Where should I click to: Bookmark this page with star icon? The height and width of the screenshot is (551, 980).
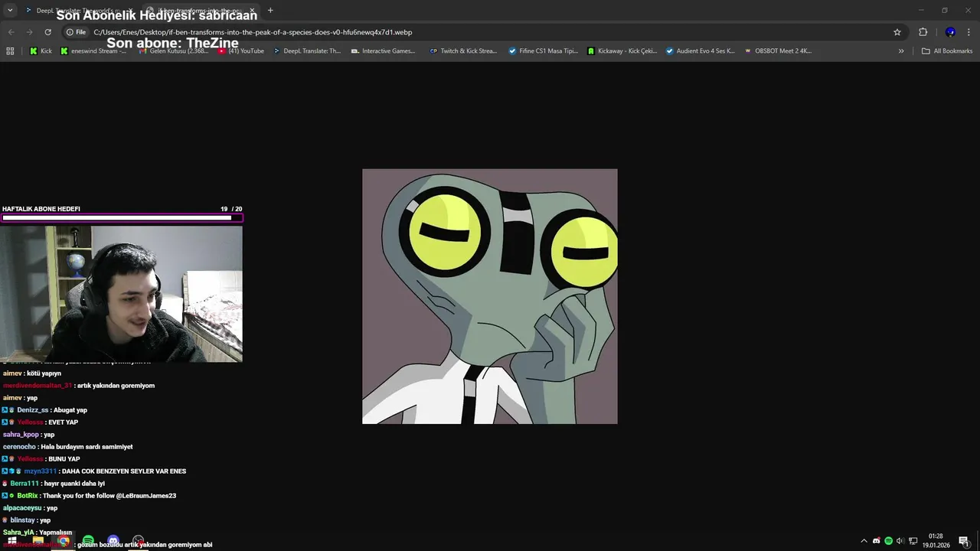point(897,32)
